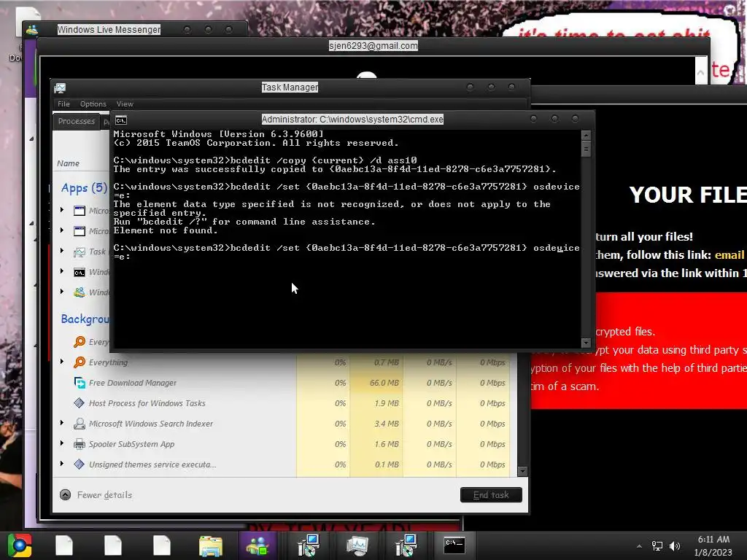Open the View menu in Task Manager
This screenshot has height=560, width=747.
tap(125, 104)
